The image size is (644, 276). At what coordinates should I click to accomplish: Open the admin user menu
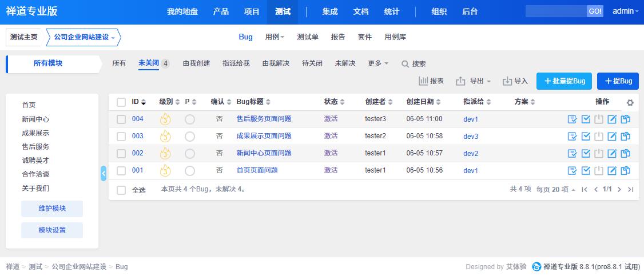click(x=625, y=11)
